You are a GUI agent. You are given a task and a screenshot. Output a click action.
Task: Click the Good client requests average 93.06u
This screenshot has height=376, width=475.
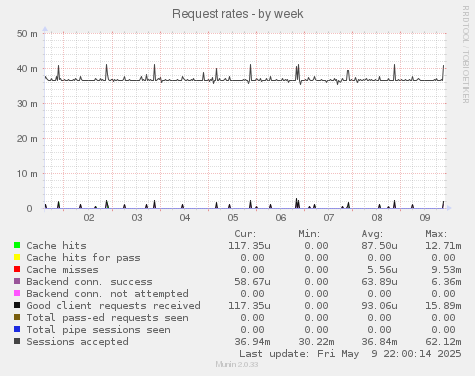click(x=379, y=306)
